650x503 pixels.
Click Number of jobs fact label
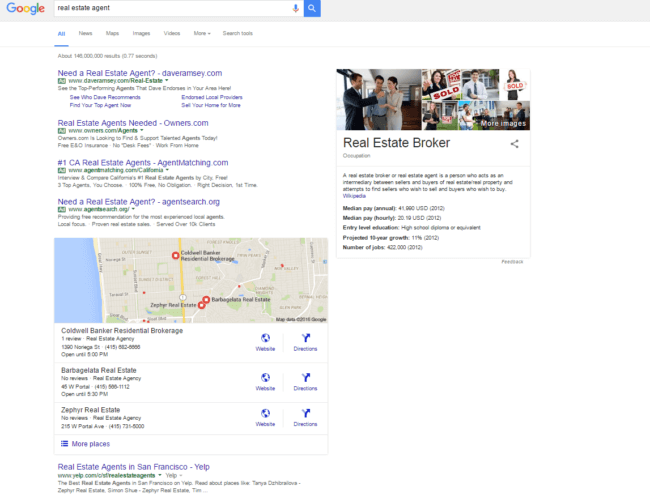[364, 247]
